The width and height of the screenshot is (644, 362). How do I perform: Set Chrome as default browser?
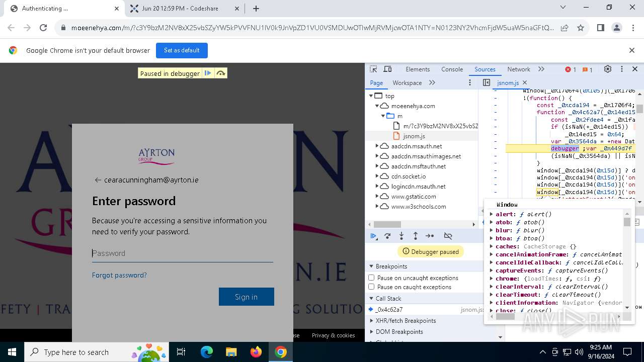pos(182,50)
